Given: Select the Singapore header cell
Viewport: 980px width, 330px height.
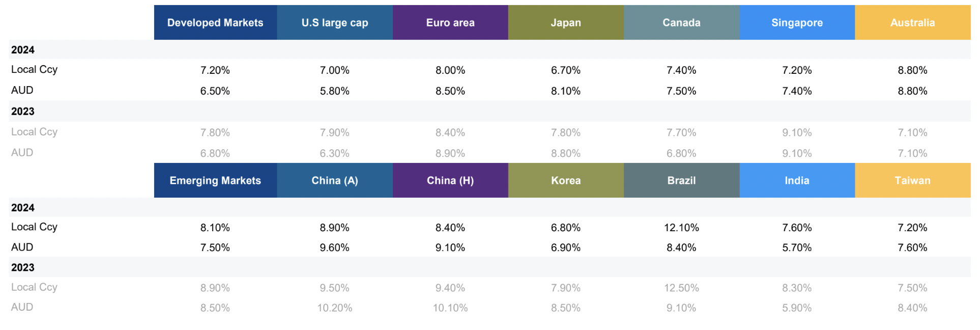Looking at the screenshot, I should click(797, 23).
